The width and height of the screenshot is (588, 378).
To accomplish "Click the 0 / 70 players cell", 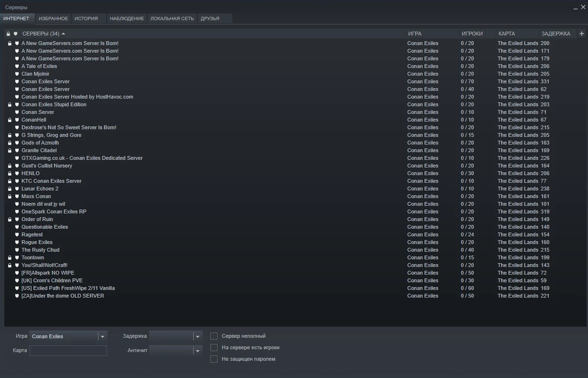I will click(x=467, y=82).
